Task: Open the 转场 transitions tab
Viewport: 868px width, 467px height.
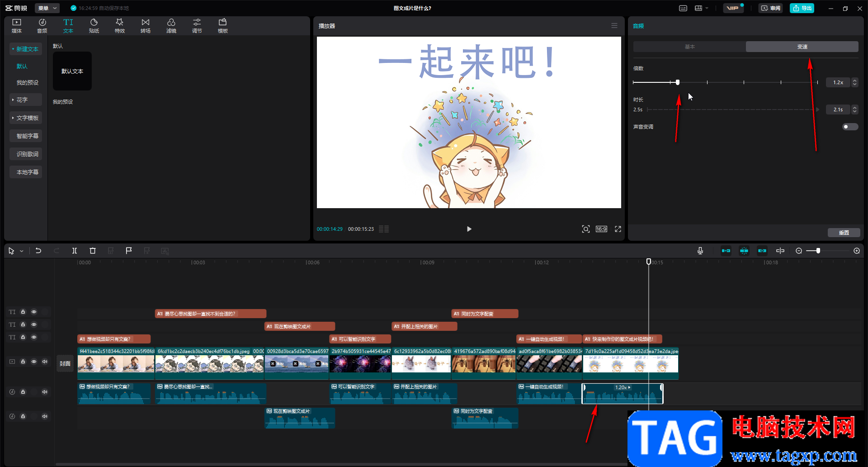Action: 146,26
